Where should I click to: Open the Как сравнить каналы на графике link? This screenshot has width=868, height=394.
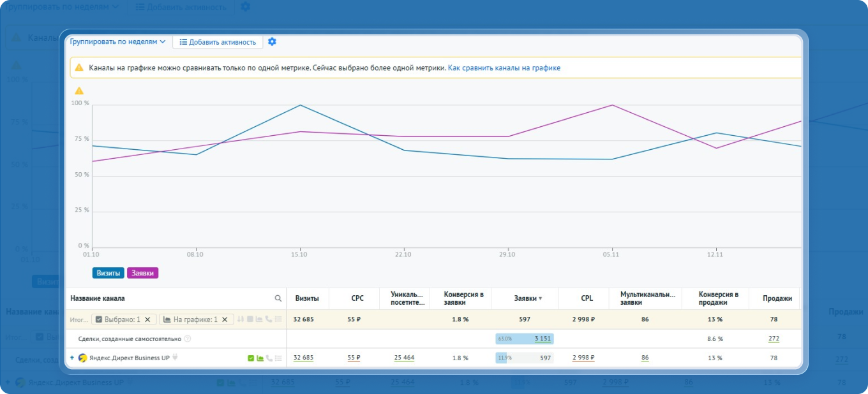coord(504,68)
